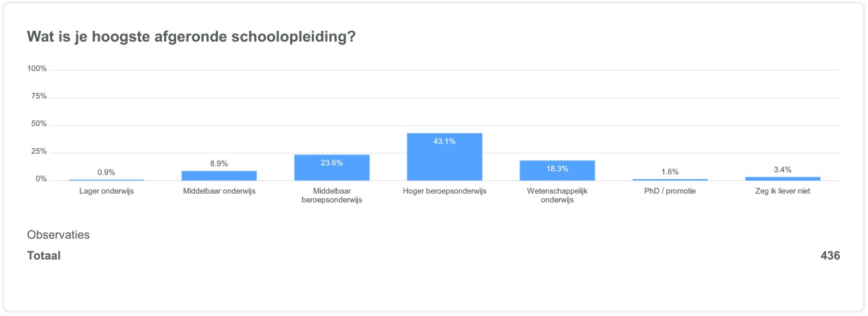Click the total count 436
Viewport: 868px width, 316px height.
coord(830,256)
